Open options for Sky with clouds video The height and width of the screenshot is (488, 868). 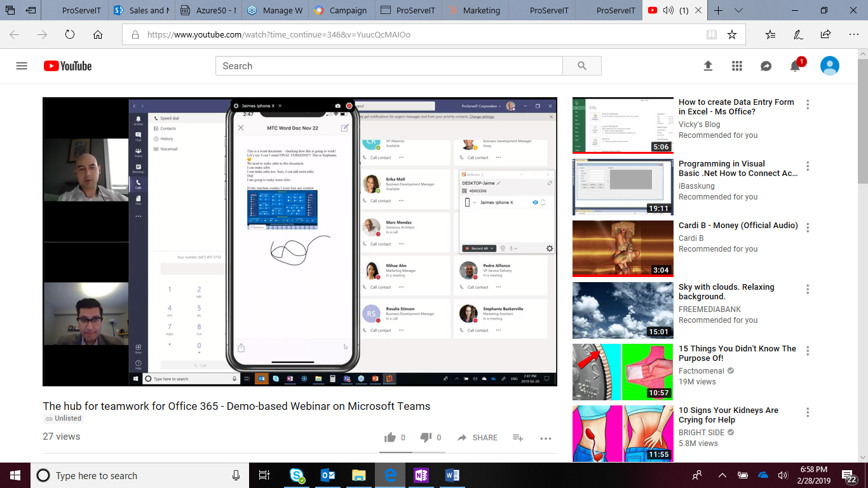click(x=808, y=289)
